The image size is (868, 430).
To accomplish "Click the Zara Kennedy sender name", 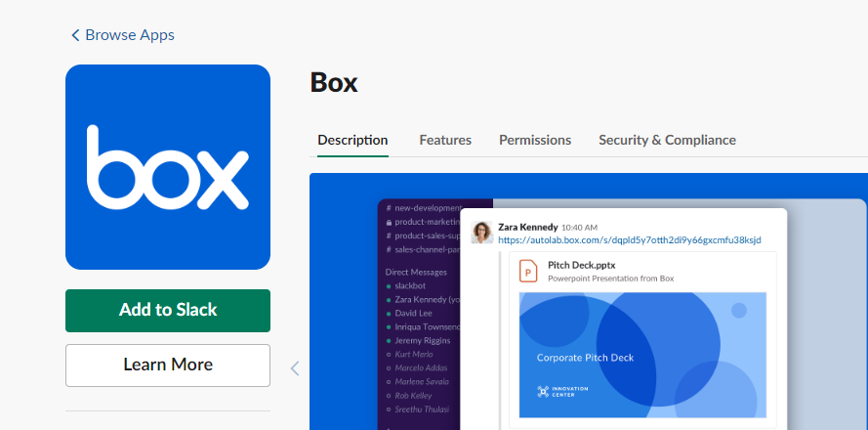I will point(527,227).
